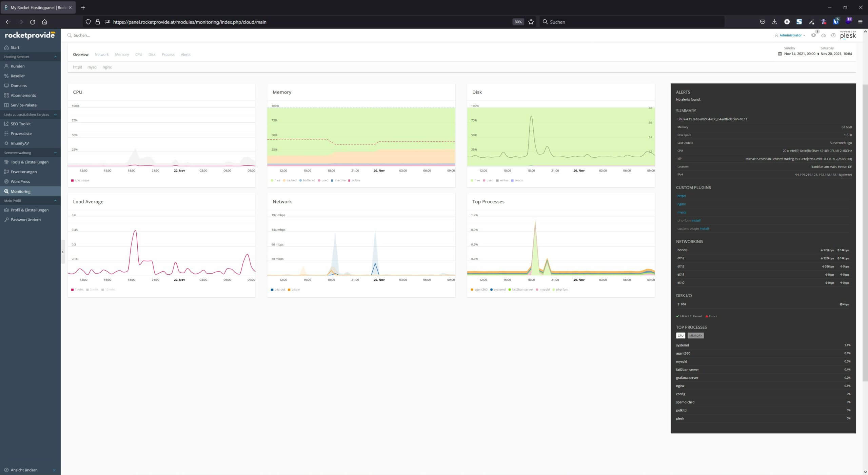Toggle the writes Disk legend item
Viewport: 868px width, 475px height.
[x=502, y=180]
